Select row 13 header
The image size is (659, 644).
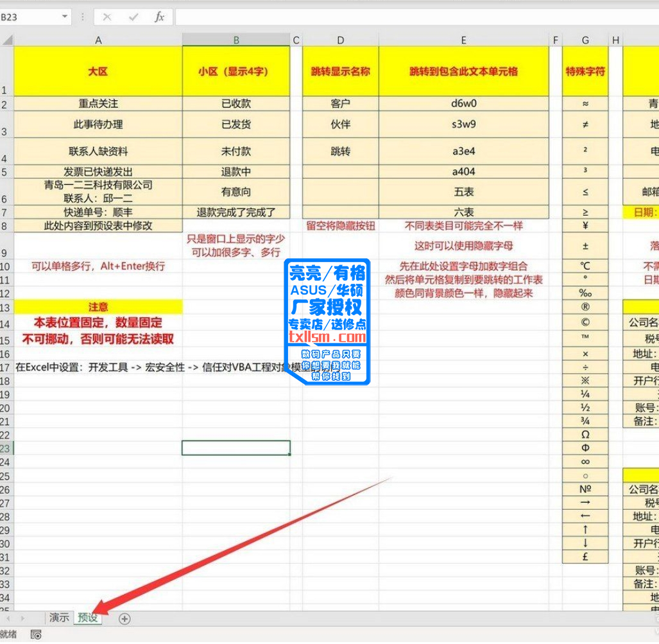tap(6, 307)
